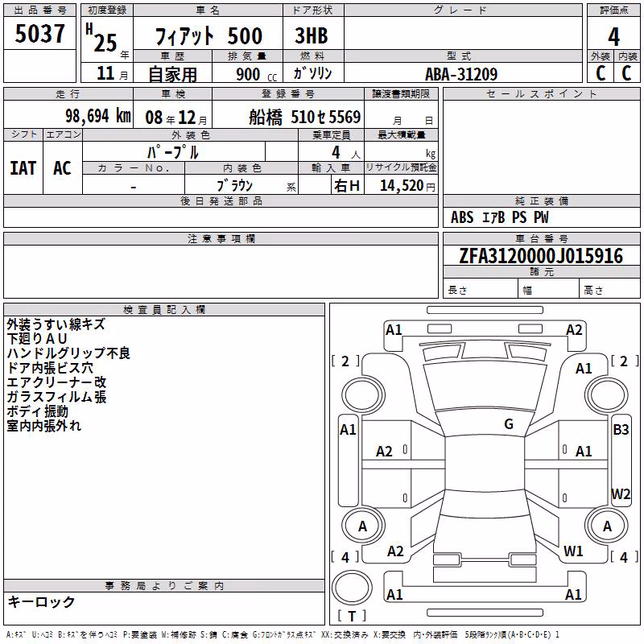644x644 pixels.
Task: Click the ABS エアB PS PW equipment field
Action: (499, 217)
